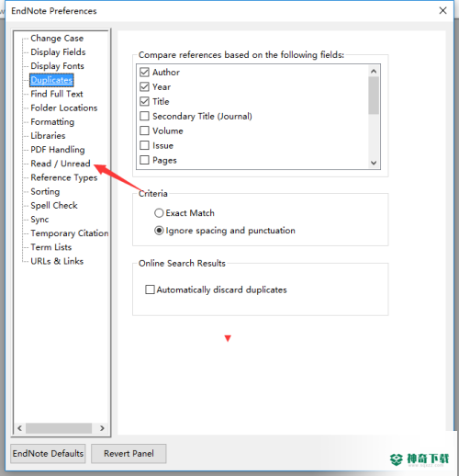459x476 pixels.
Task: Open the Read / Unread preferences
Action: tap(61, 164)
